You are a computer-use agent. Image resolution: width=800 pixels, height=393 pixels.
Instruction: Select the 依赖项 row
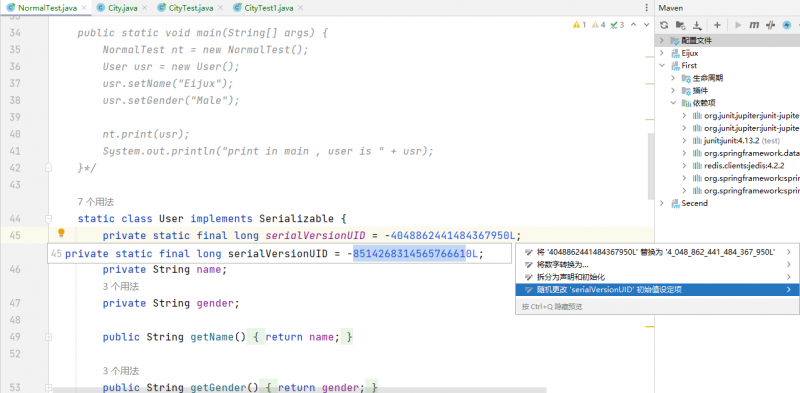(728, 103)
